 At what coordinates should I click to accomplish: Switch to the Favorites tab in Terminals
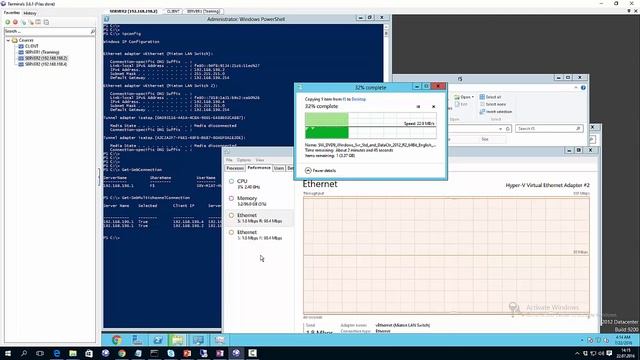coord(11,13)
